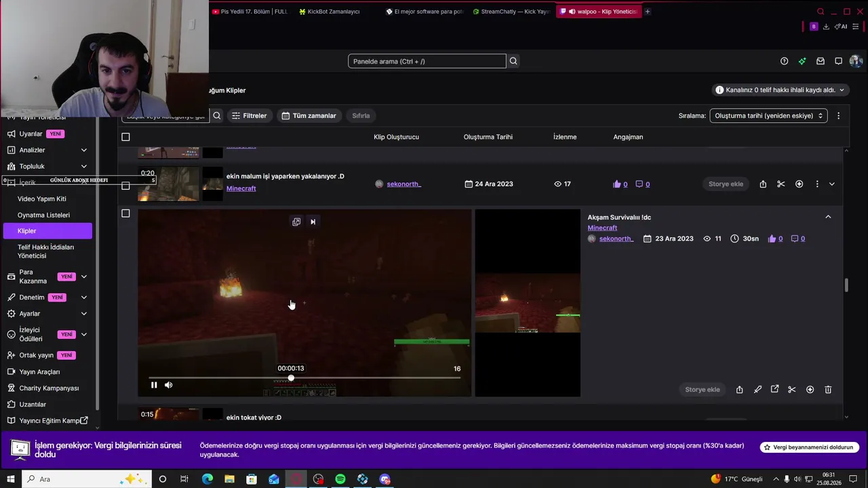Click scissors icon in 'ekin malum işi' row

click(781, 184)
